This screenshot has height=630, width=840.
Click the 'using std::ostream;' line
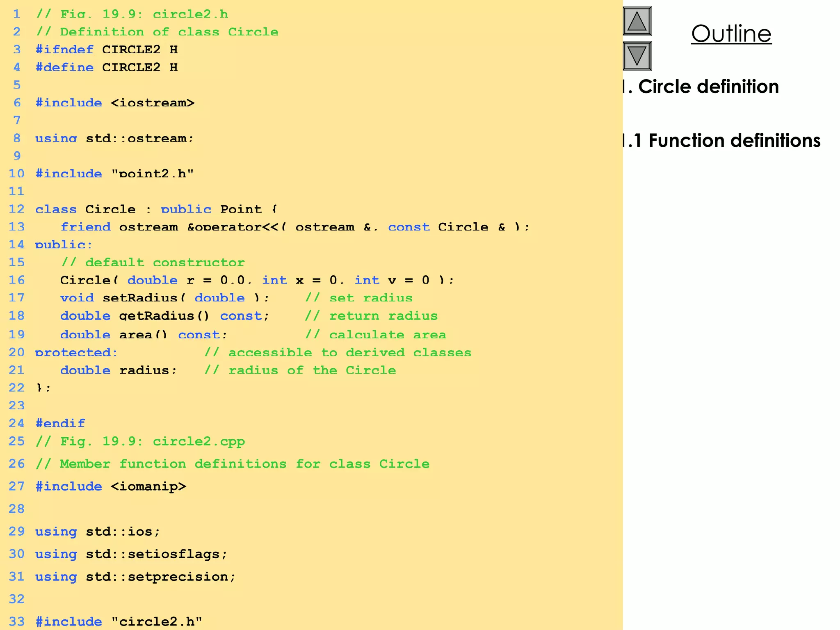(x=114, y=138)
